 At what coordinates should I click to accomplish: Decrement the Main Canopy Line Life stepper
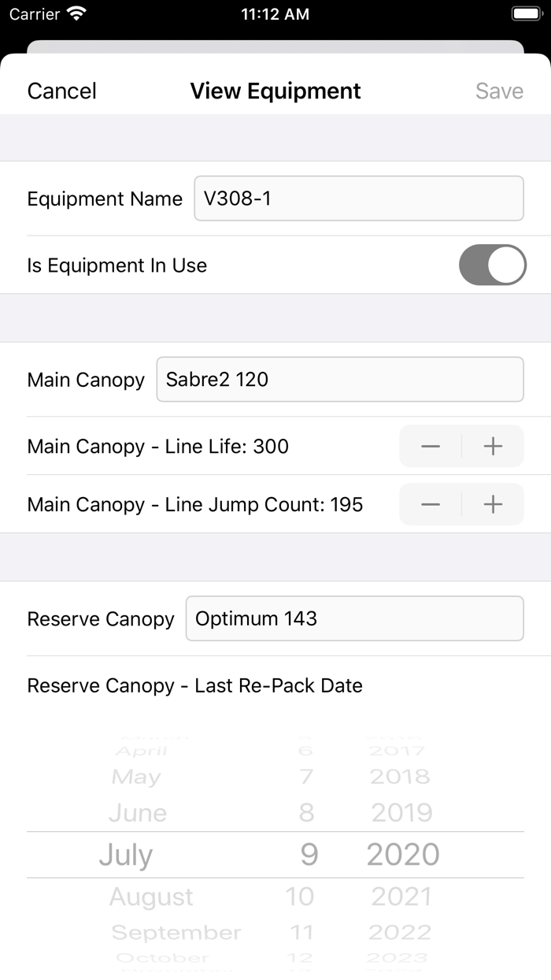430,446
